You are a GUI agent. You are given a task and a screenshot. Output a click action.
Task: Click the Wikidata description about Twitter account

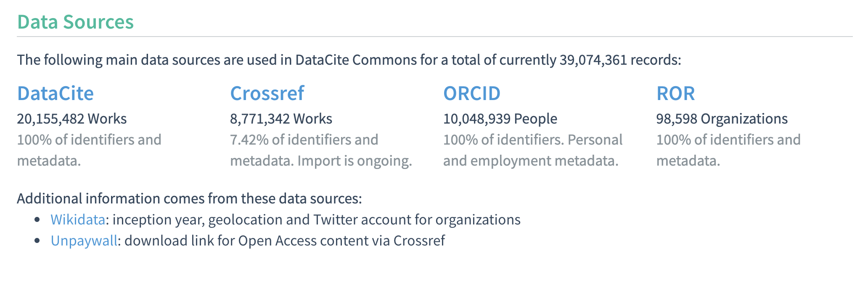click(317, 219)
